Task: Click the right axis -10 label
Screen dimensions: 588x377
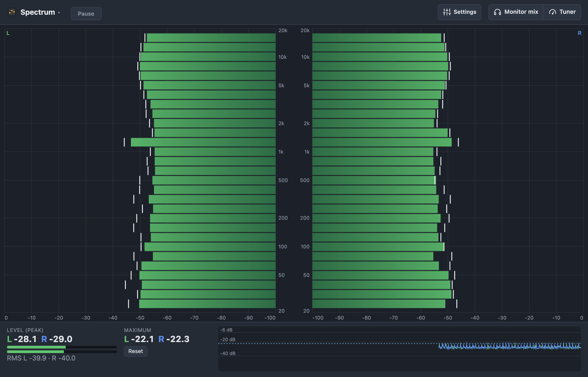Action: pyautogui.click(x=556, y=318)
